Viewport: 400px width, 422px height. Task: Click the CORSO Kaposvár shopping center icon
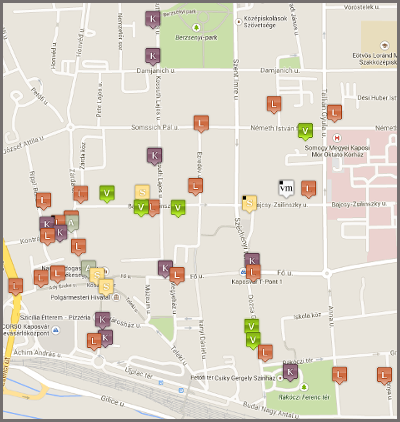click(56, 330)
